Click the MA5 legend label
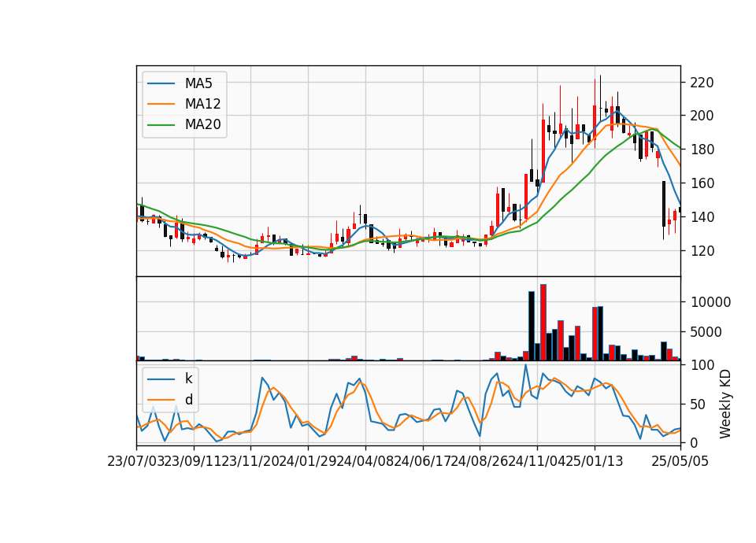Image resolution: width=756 pixels, height=543 pixels. [198, 83]
